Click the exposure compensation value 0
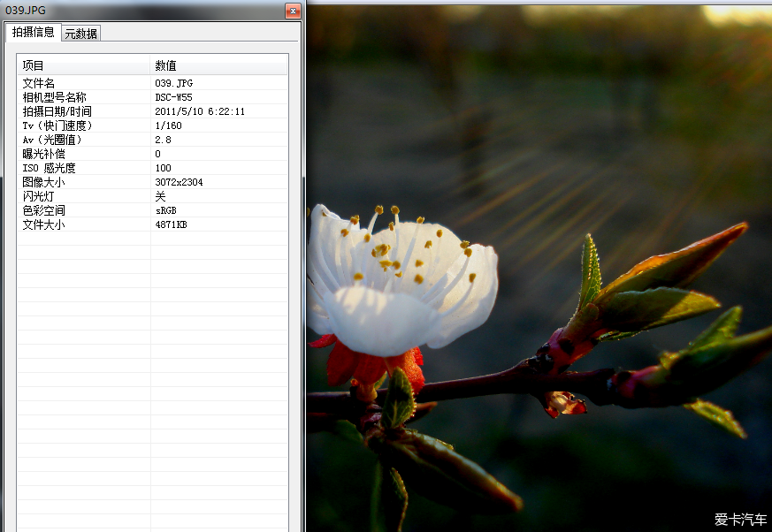772x532 pixels. [x=157, y=154]
